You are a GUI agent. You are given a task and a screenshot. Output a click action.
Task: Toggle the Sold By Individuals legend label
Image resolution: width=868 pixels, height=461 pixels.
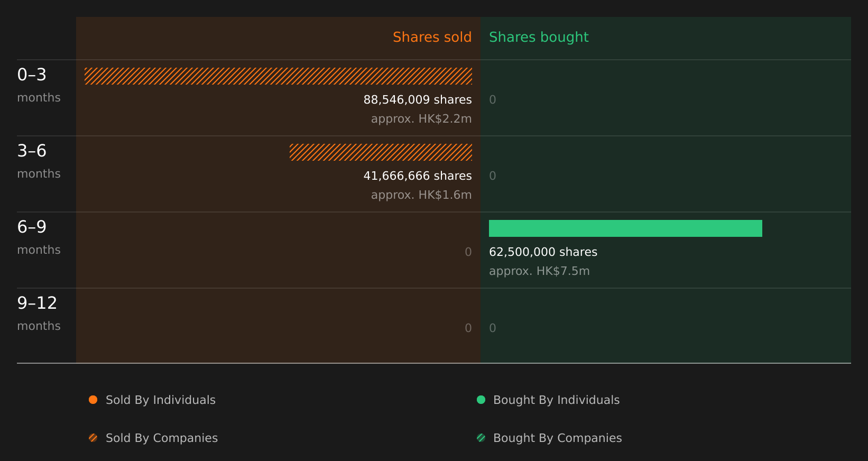(161, 400)
